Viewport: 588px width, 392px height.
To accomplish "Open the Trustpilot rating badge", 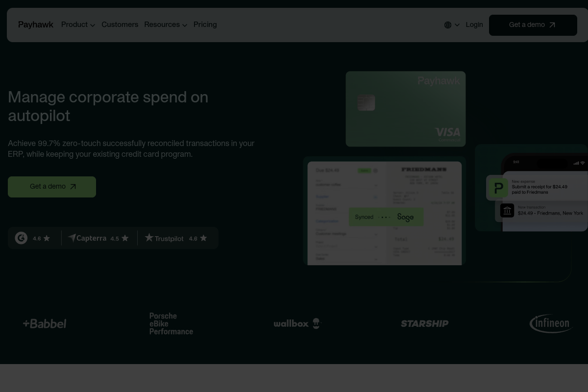I will pos(176,238).
